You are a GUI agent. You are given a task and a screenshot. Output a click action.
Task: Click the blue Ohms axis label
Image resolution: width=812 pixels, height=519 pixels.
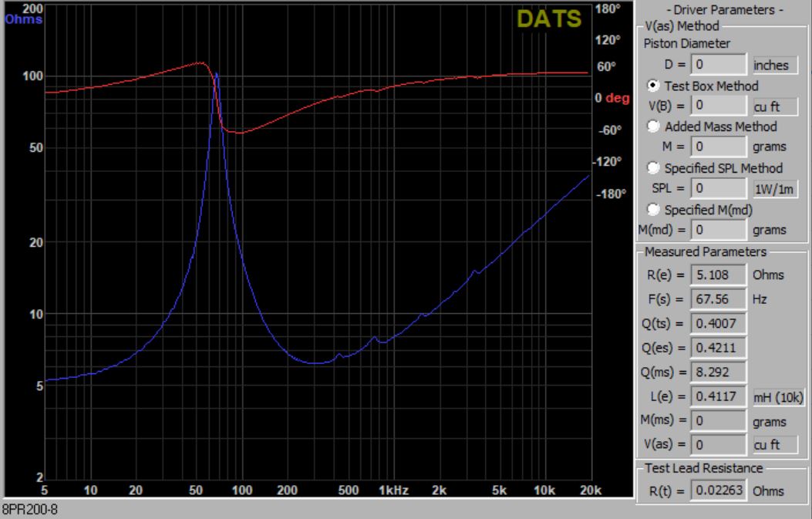tap(23, 20)
